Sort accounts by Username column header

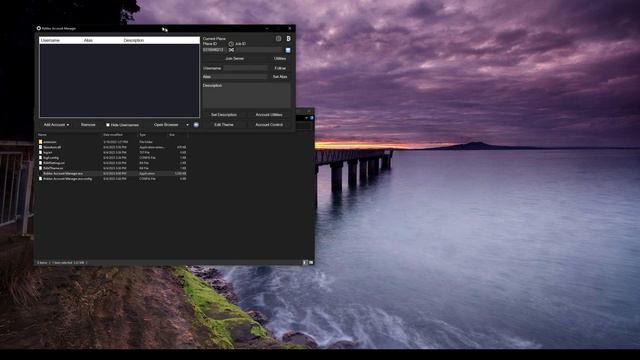pos(60,40)
